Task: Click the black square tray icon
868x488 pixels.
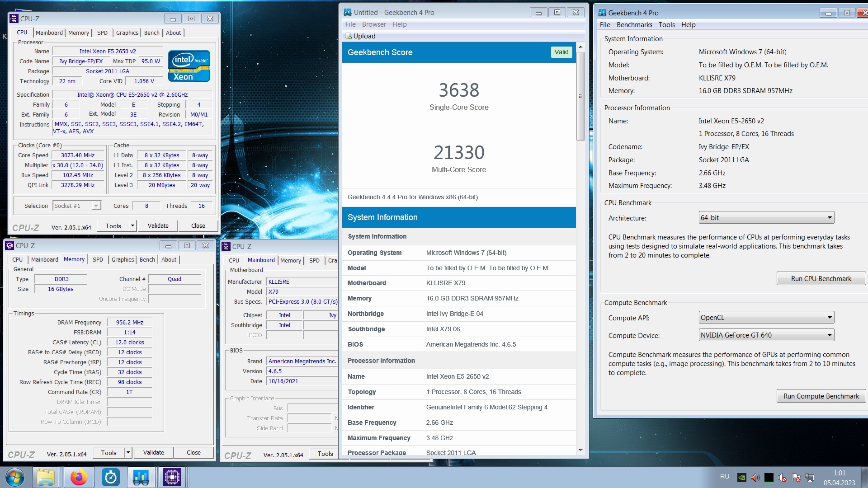Action: pyautogui.click(x=769, y=477)
